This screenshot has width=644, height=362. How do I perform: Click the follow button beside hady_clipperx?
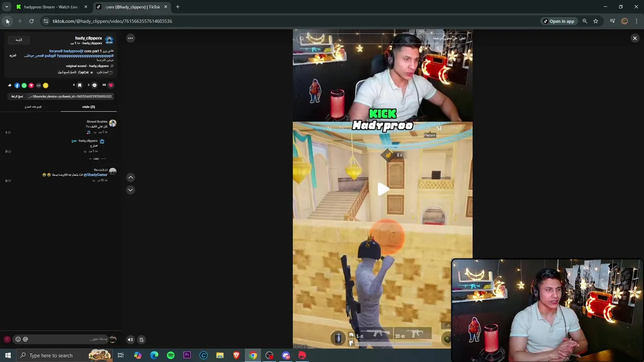(x=19, y=40)
